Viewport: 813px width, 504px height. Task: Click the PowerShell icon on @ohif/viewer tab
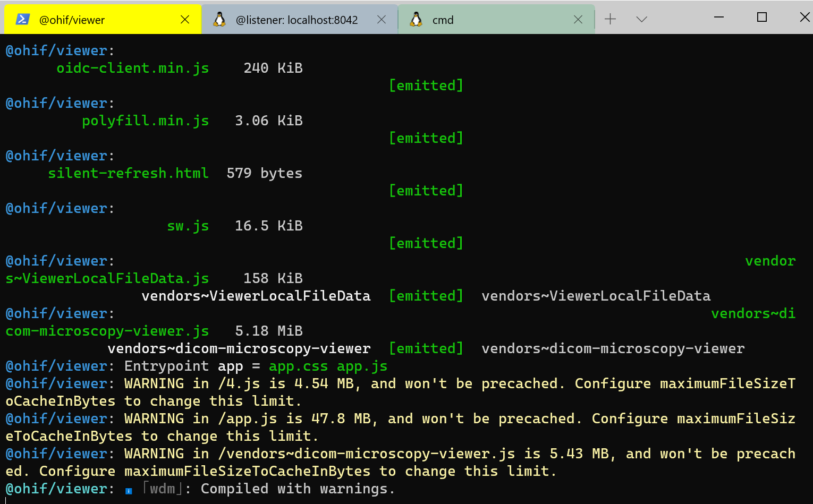tap(23, 20)
